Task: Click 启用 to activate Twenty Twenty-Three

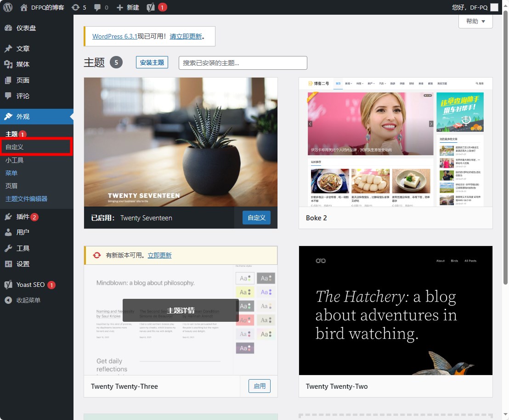Action: pos(260,386)
